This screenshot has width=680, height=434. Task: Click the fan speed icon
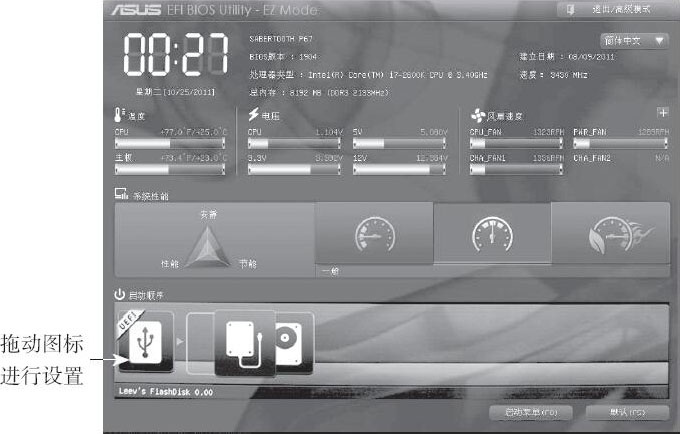point(477,115)
